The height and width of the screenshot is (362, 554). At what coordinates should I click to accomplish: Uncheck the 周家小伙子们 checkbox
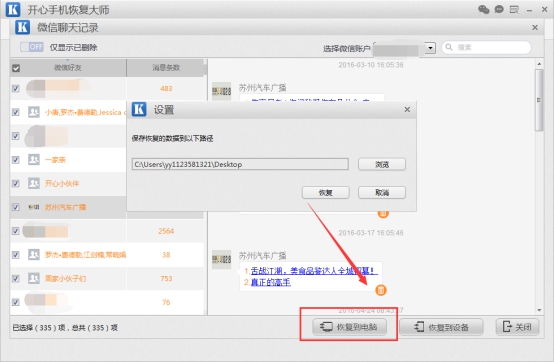click(16, 278)
